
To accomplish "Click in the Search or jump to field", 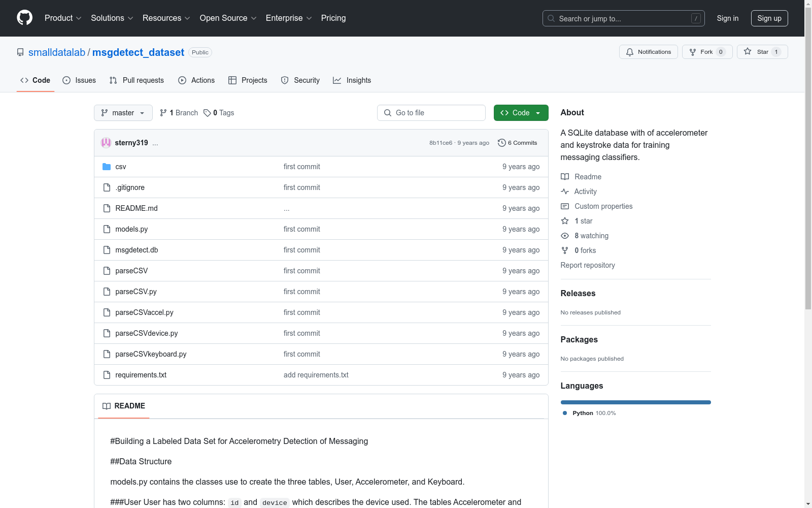I will [624, 18].
